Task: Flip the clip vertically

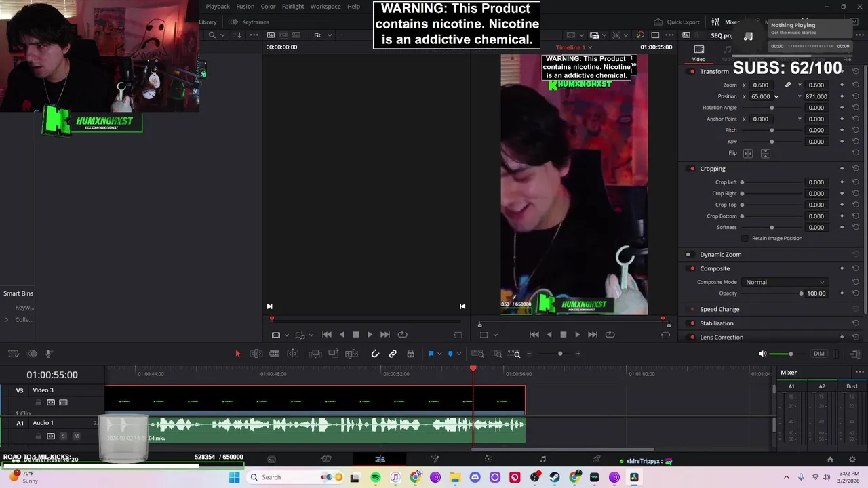Action: tap(765, 153)
